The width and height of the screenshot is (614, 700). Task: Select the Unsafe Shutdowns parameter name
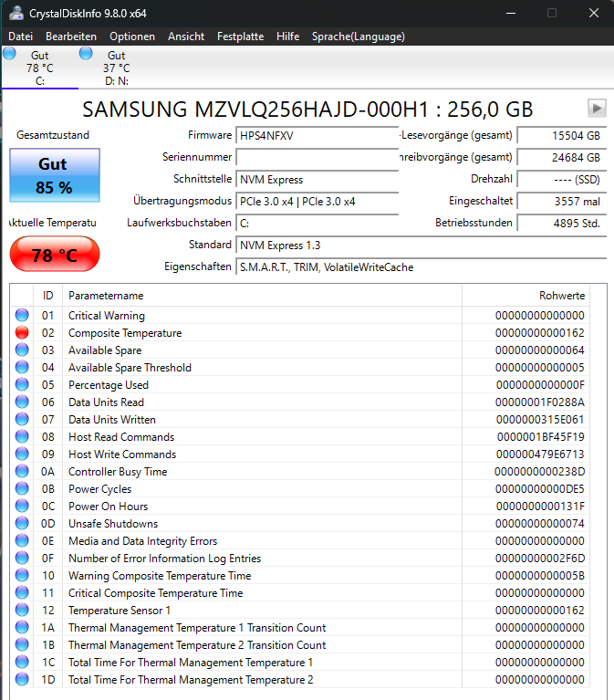[x=113, y=524]
